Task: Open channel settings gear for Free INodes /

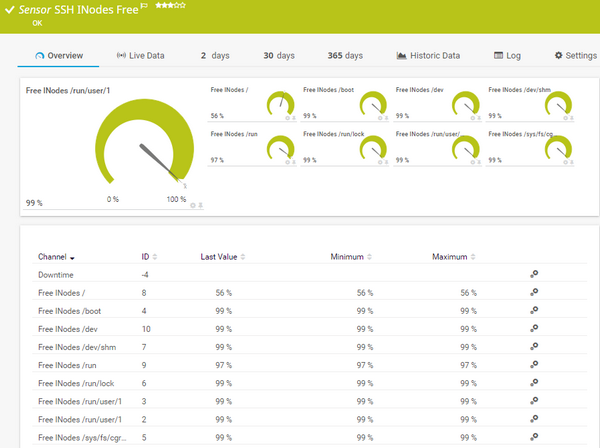Action: [534, 293]
